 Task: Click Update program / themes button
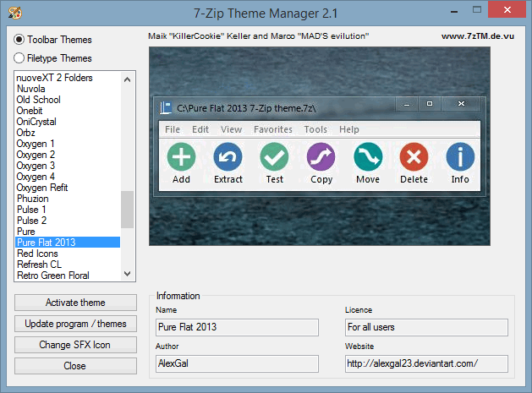tap(75, 324)
